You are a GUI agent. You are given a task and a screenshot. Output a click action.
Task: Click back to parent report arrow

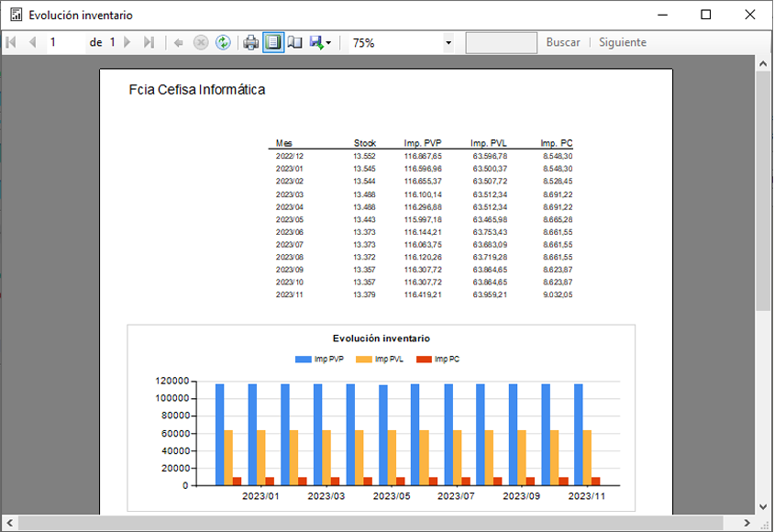tap(179, 43)
